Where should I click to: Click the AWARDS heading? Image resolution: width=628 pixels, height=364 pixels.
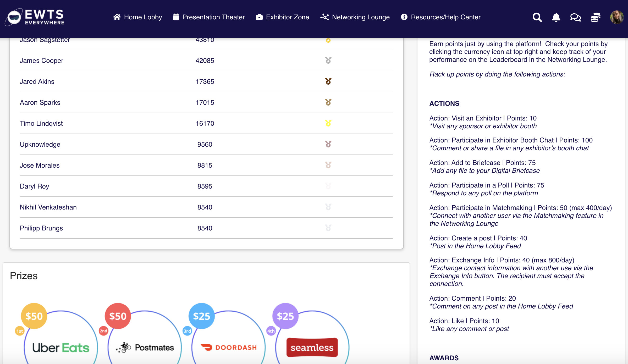[x=444, y=358]
